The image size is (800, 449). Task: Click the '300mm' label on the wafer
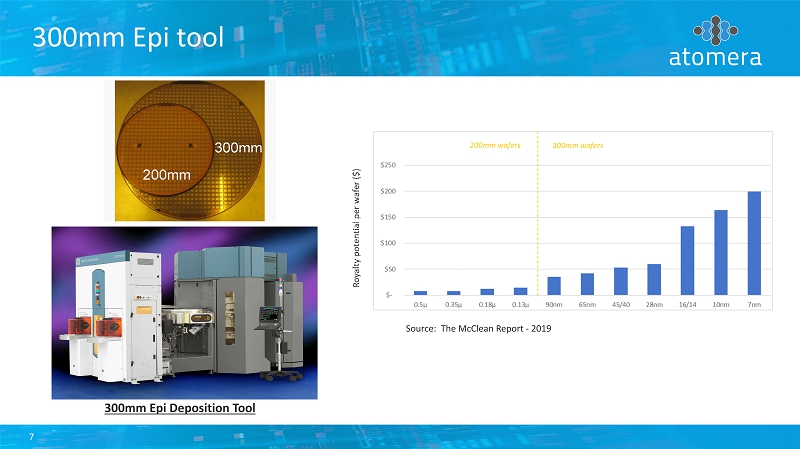[x=238, y=148]
